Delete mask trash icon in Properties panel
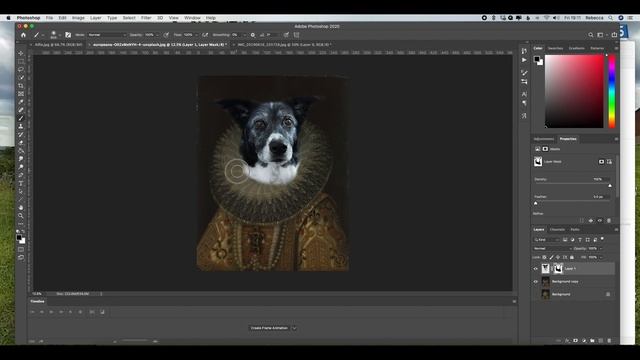This screenshot has width=640, height=360. (609, 220)
